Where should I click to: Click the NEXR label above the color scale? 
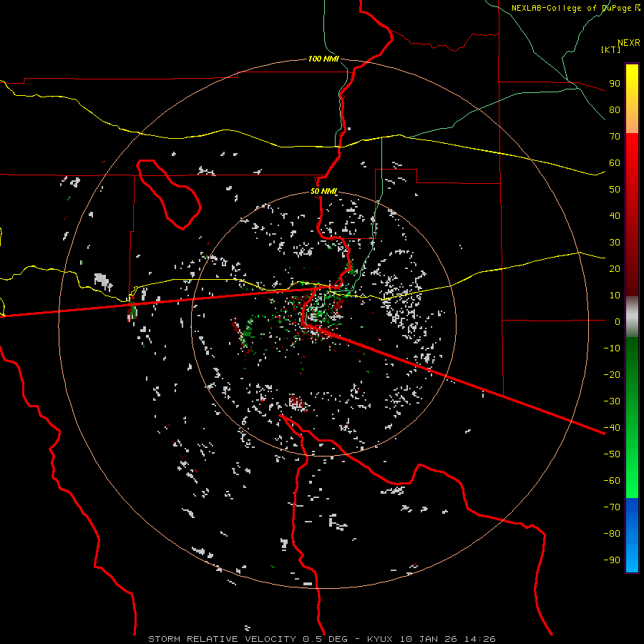tap(628, 43)
